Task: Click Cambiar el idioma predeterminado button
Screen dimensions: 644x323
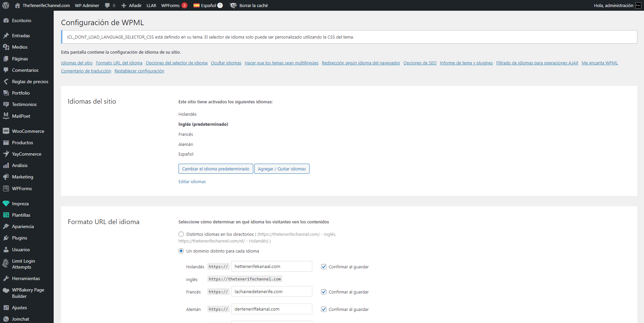Action: (216, 169)
